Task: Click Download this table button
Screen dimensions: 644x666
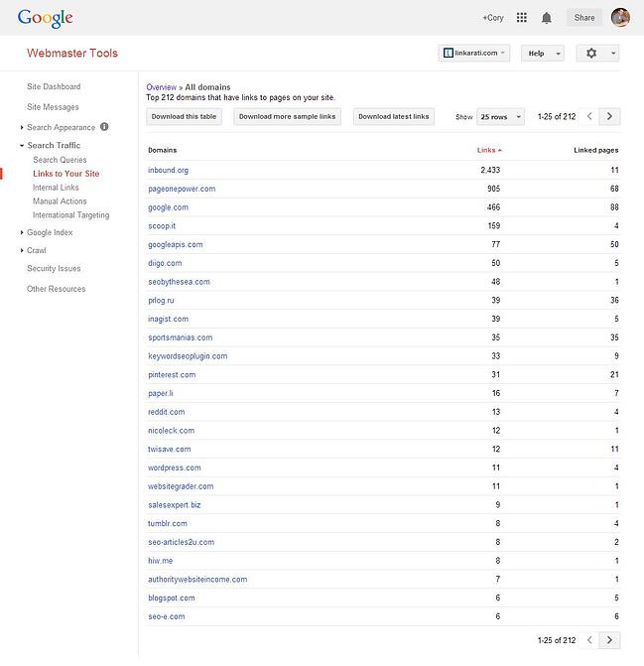Action: (x=185, y=117)
